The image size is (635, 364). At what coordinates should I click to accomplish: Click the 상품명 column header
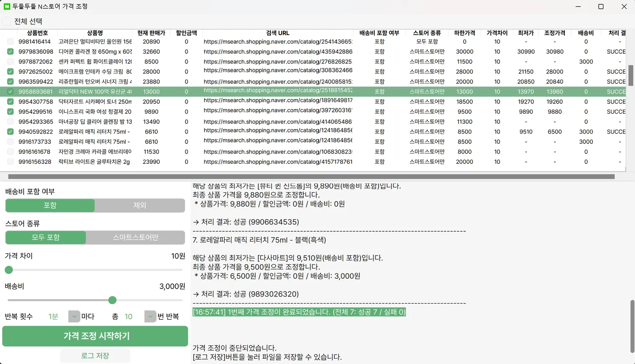pos(95,33)
